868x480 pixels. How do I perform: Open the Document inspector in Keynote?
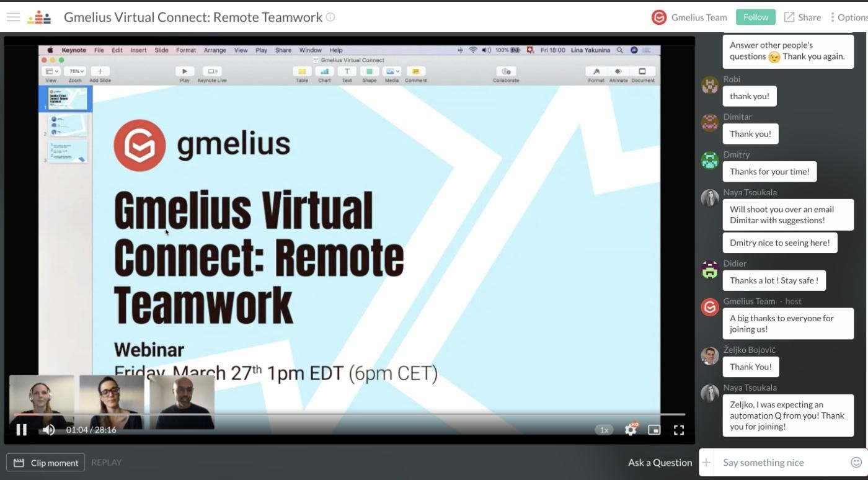[642, 72]
